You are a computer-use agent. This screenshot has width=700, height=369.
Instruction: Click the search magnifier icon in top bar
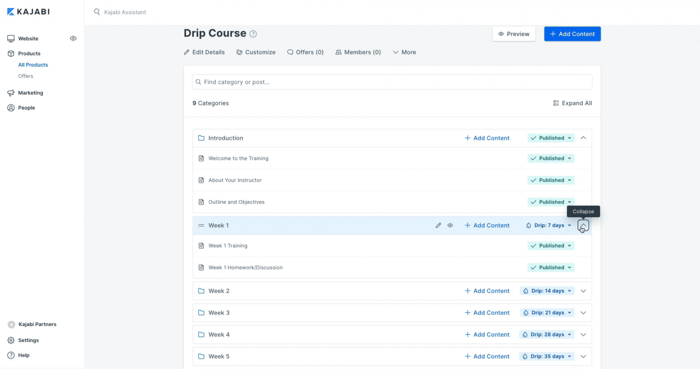point(96,12)
